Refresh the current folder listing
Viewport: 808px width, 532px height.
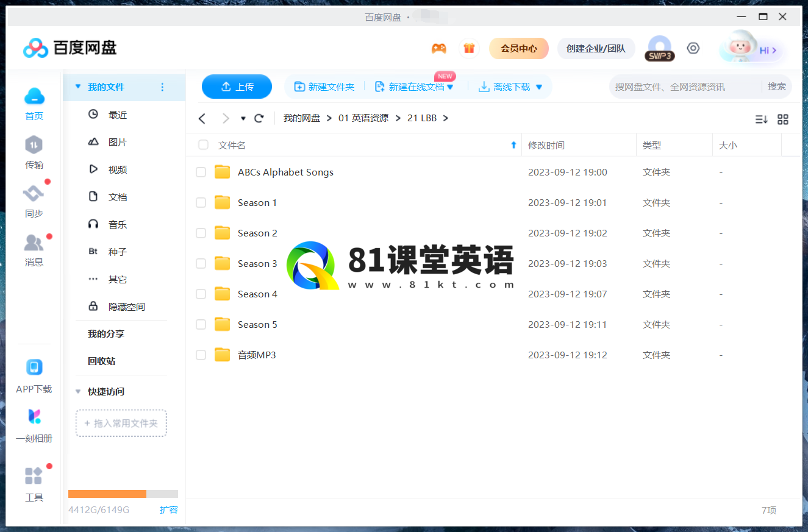tap(259, 118)
